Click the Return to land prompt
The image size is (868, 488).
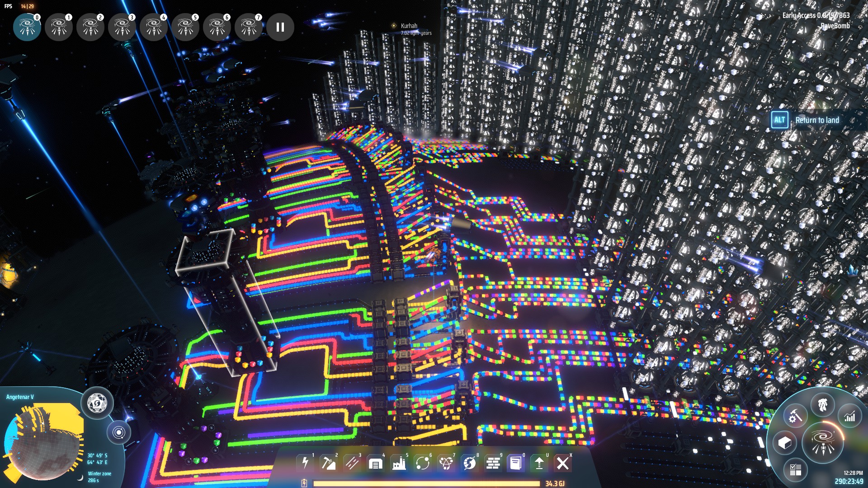[816, 120]
